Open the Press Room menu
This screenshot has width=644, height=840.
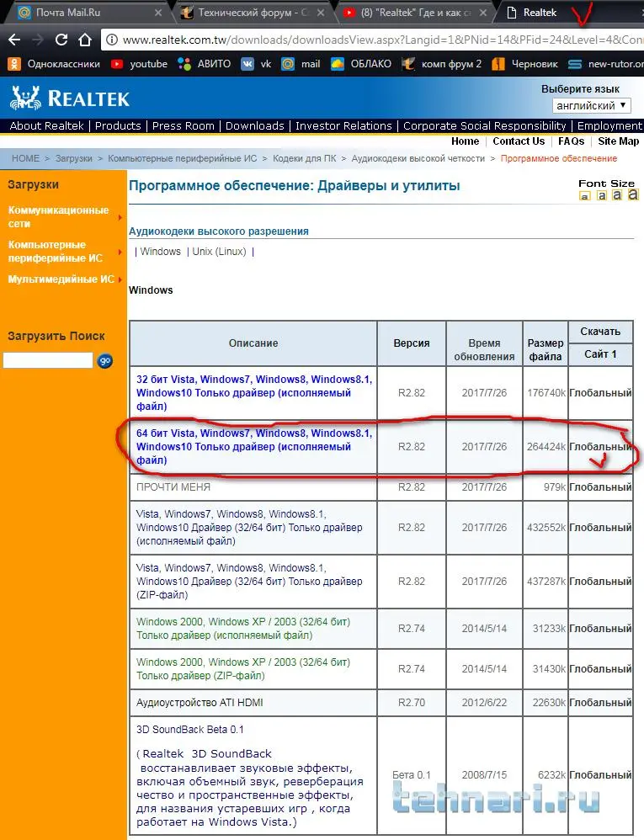tap(184, 126)
